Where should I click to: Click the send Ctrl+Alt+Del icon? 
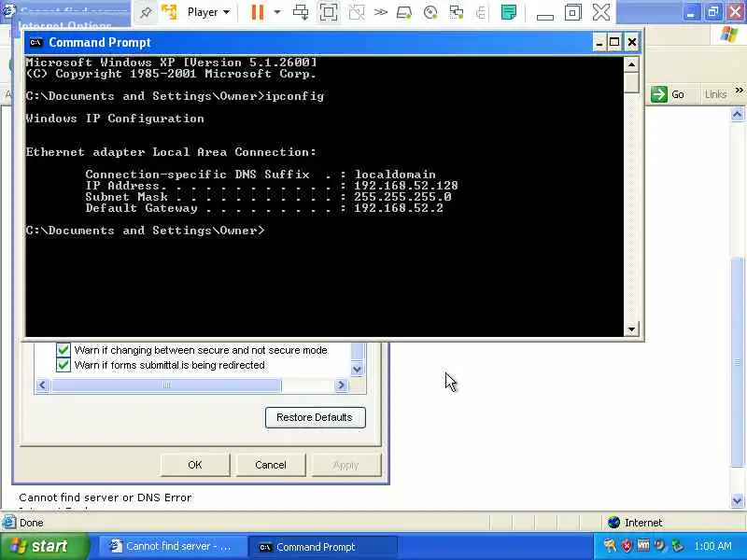[301, 12]
